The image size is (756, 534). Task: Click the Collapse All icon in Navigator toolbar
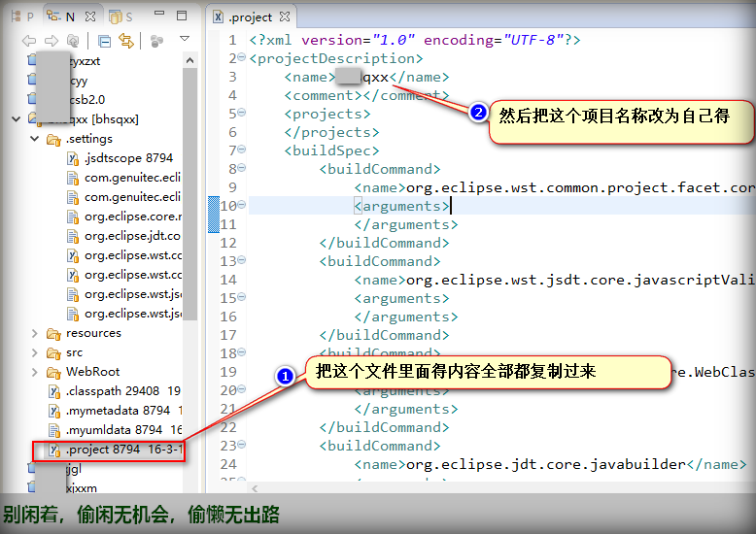(x=104, y=42)
